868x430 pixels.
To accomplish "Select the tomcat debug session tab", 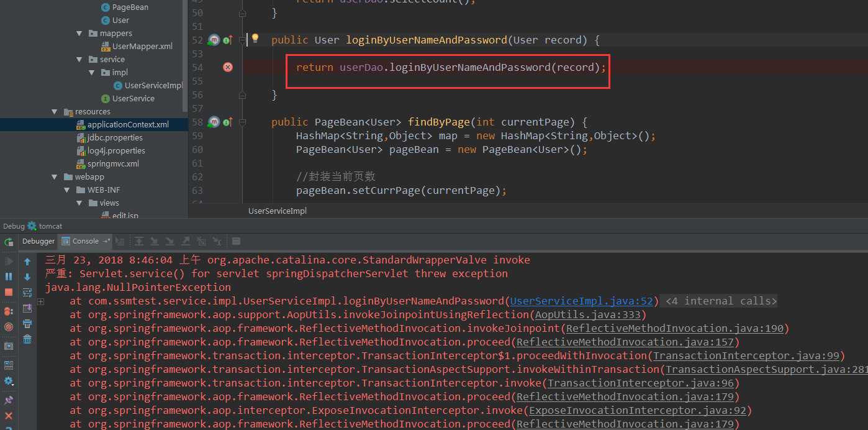I will click(x=44, y=226).
